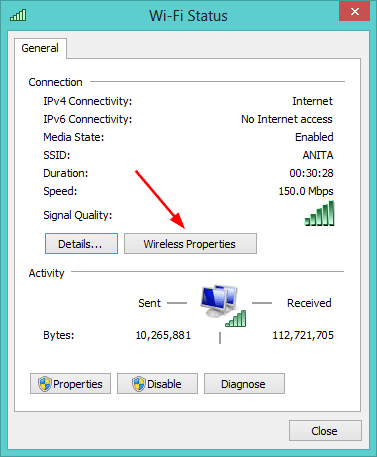The height and width of the screenshot is (457, 377).
Task: Click the Media State value Enabled
Action: pos(314,137)
